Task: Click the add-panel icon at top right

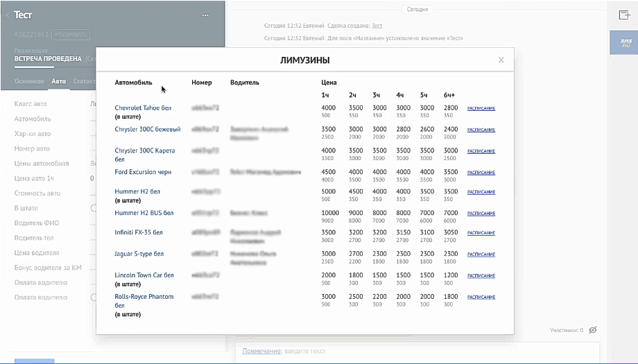Action: (624, 15)
